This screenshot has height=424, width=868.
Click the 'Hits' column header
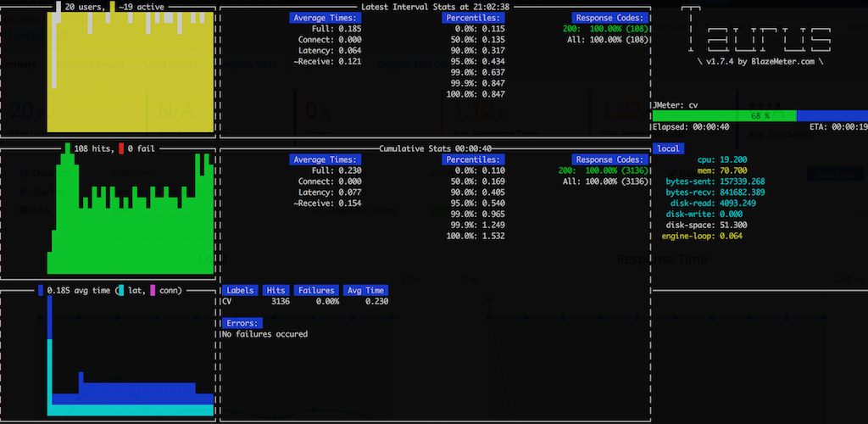275,291
